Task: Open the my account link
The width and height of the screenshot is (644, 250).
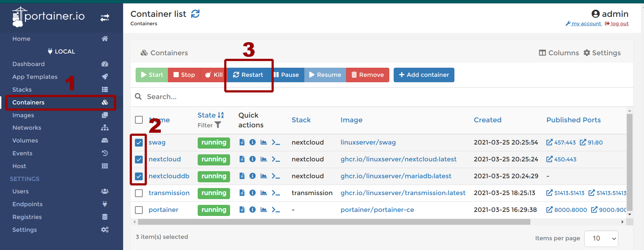Action: click(584, 24)
